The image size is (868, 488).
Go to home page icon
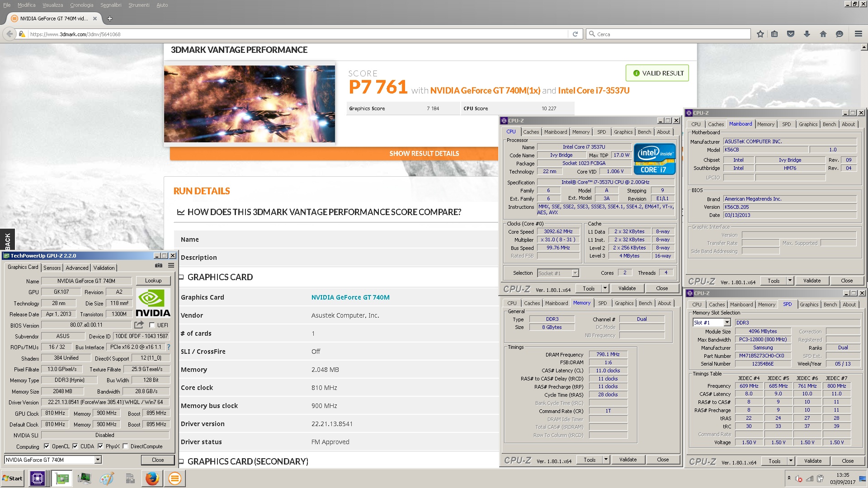[x=823, y=34]
